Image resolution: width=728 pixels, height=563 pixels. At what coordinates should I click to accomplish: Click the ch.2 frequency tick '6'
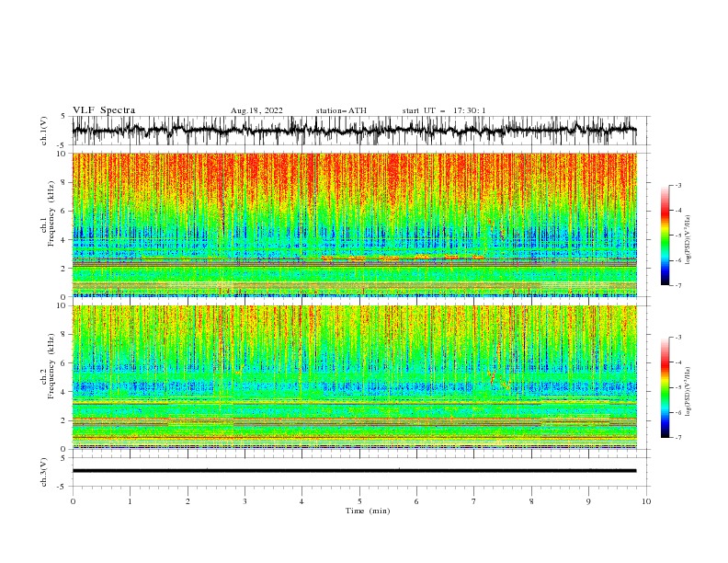(64, 362)
